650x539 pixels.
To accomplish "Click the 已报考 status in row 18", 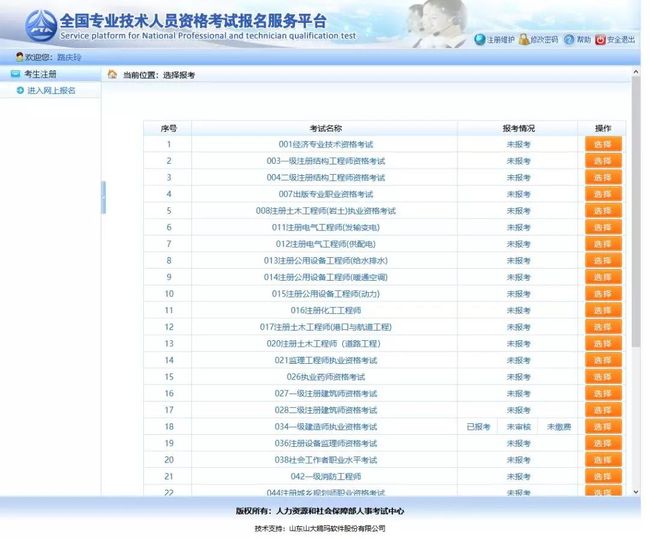I will coord(478,427).
